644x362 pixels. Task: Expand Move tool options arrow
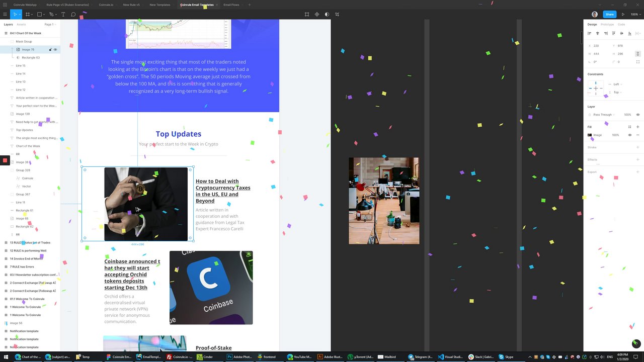20,14
